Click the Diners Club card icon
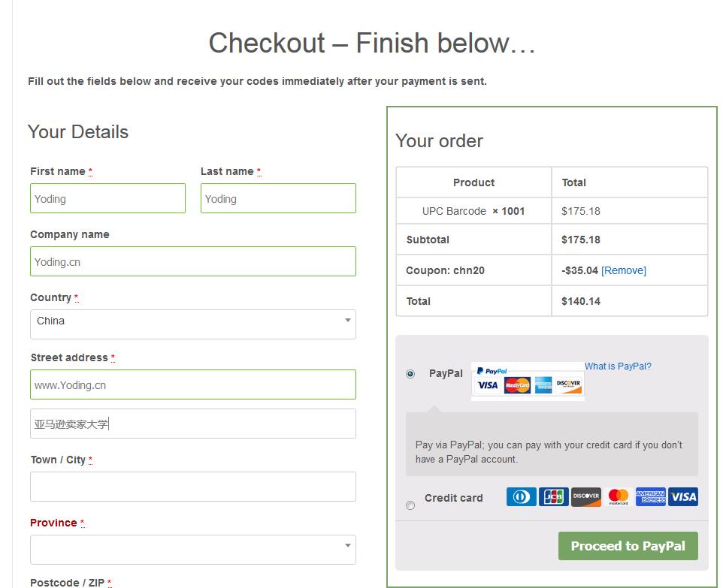Image resolution: width=726 pixels, height=588 pixels. [521, 496]
